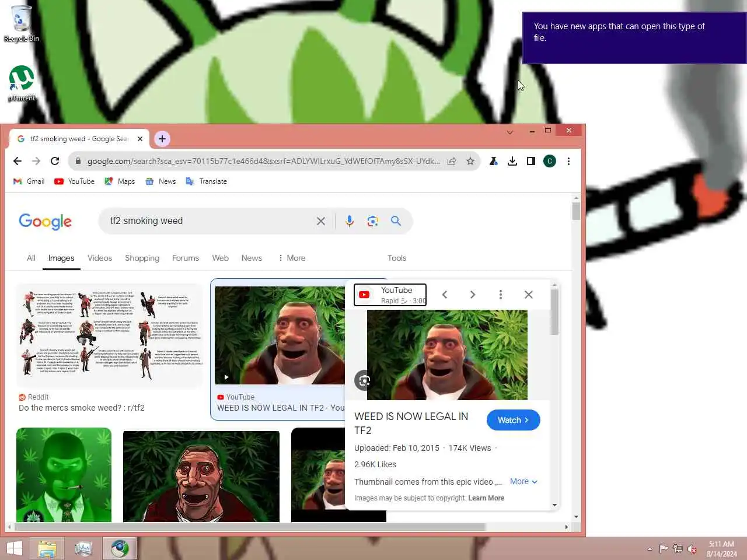This screenshot has width=747, height=560.
Task: Open News bookmark in bookmarks bar
Action: tap(160, 181)
